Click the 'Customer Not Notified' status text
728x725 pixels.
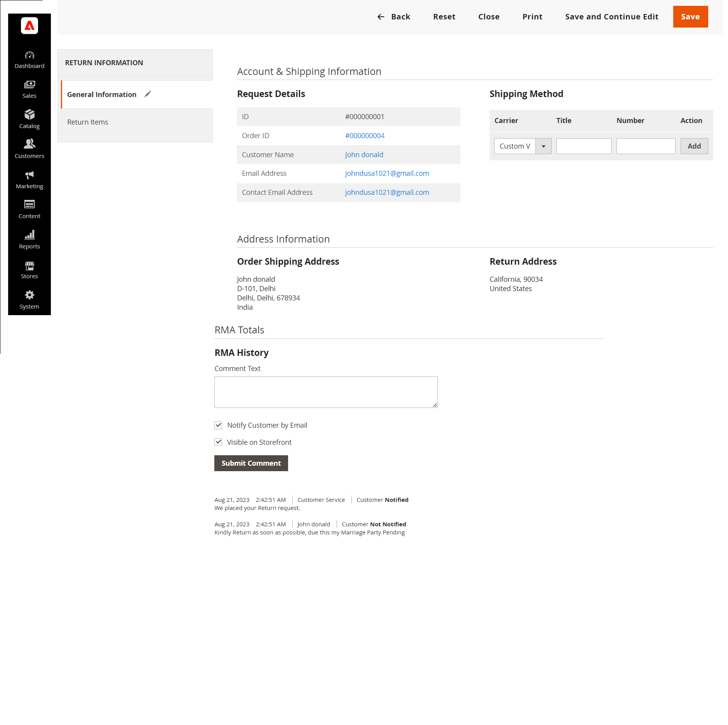coord(374,524)
